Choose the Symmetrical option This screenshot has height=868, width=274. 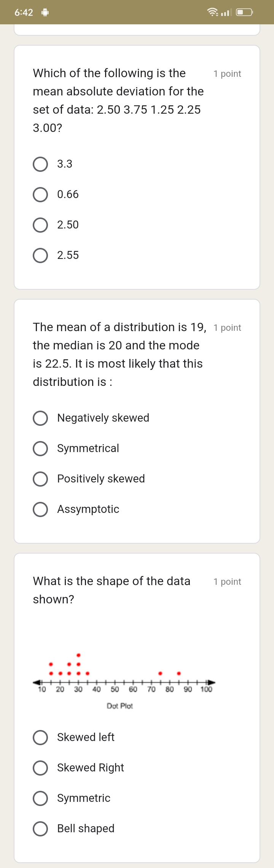pyautogui.click(x=40, y=448)
